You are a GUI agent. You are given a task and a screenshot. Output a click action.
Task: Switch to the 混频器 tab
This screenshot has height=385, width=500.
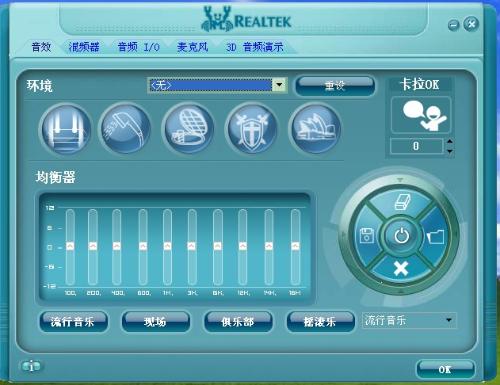(84, 47)
